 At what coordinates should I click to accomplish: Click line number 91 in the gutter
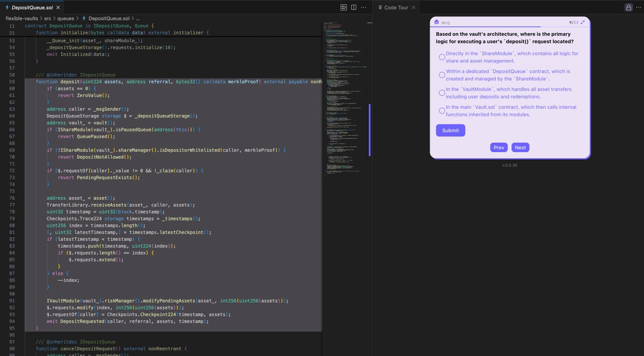[x=12, y=301]
